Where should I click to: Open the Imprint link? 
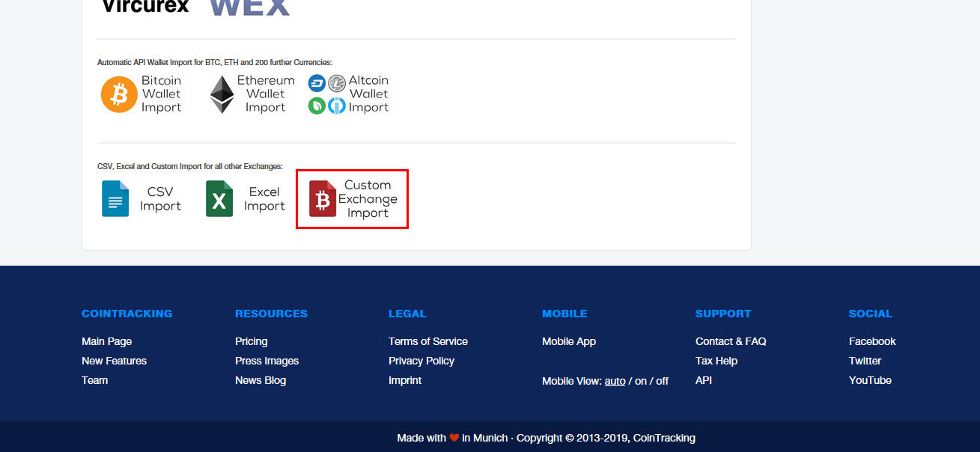click(405, 380)
